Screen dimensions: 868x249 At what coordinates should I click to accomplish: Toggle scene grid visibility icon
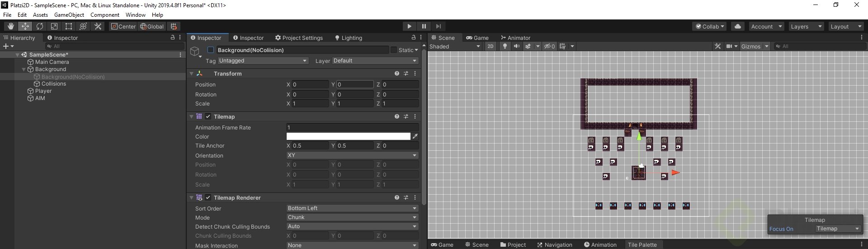coord(562,46)
